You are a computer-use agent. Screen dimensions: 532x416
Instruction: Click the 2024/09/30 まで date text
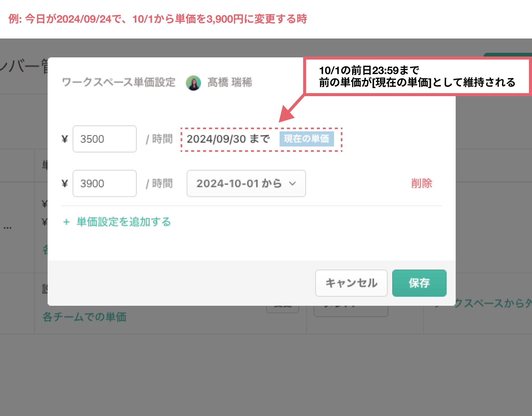pos(228,139)
